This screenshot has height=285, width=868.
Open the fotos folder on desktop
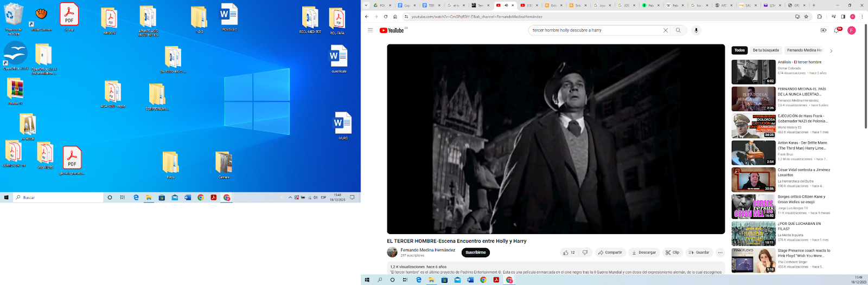(x=170, y=165)
